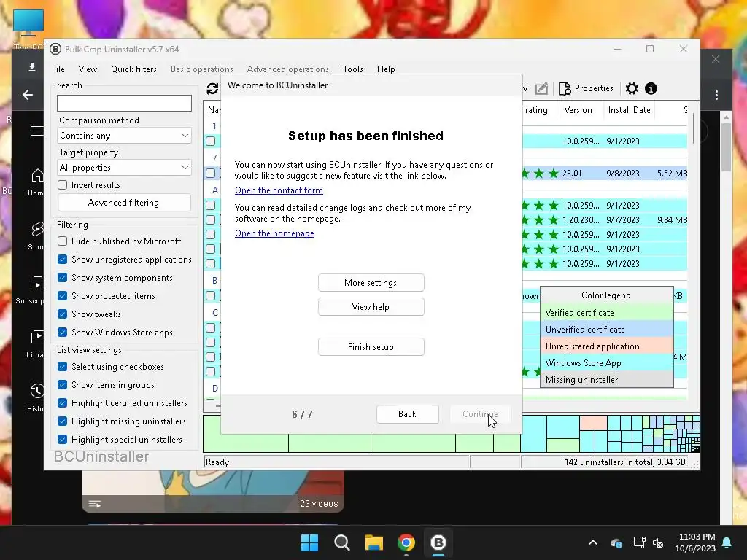747x560 pixels.
Task: Open Google Chrome from taskbar
Action: [x=406, y=542]
